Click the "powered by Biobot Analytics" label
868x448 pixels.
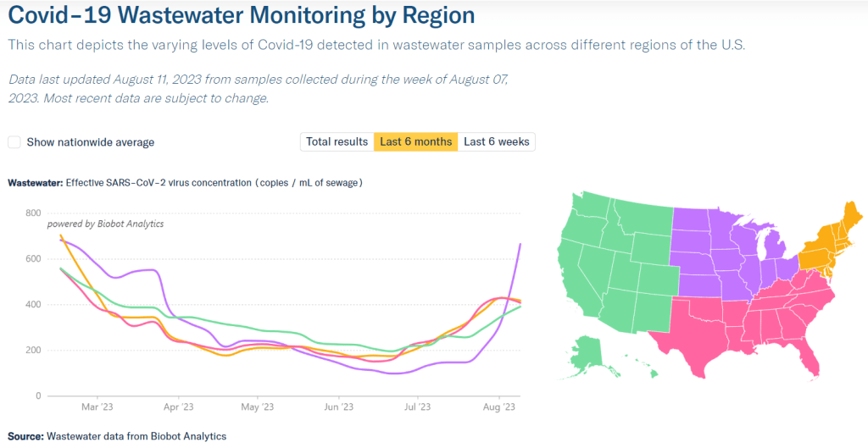pyautogui.click(x=105, y=224)
